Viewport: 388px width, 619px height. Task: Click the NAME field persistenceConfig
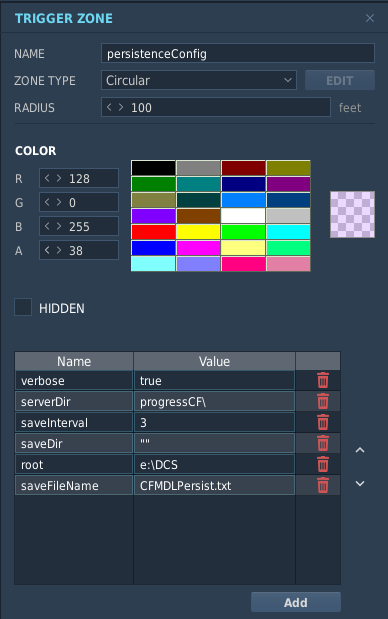pyautogui.click(x=238, y=53)
